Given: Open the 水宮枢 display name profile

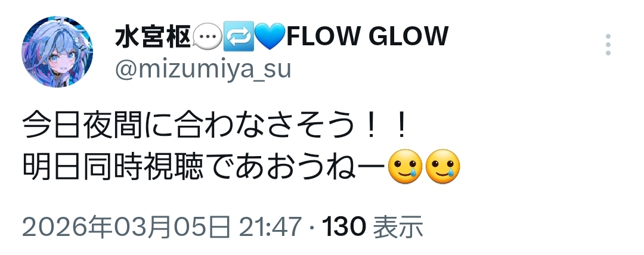Looking at the screenshot, I should click(x=153, y=36).
